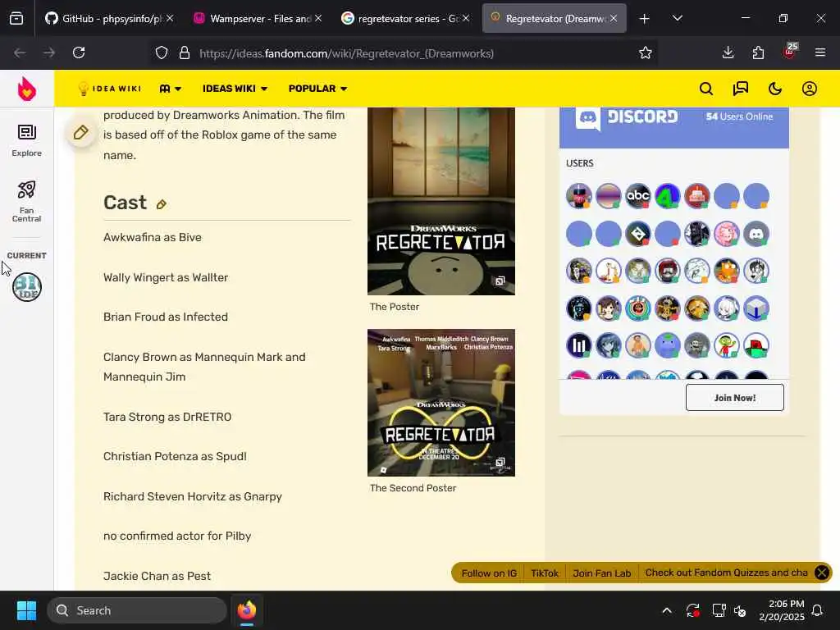
Task: Open the wiki search magnifier
Action: 706,89
